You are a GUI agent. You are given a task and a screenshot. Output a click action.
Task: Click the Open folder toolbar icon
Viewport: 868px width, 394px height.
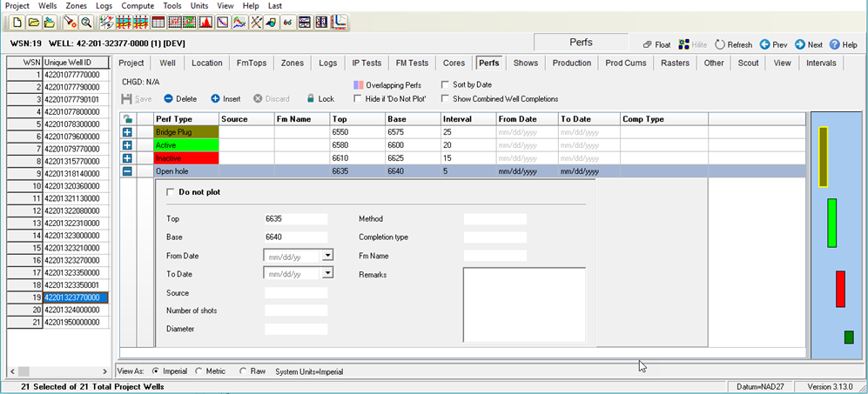click(34, 23)
